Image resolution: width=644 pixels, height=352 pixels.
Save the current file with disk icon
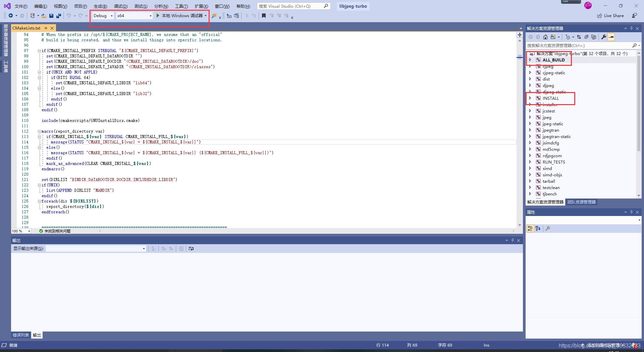(x=51, y=16)
